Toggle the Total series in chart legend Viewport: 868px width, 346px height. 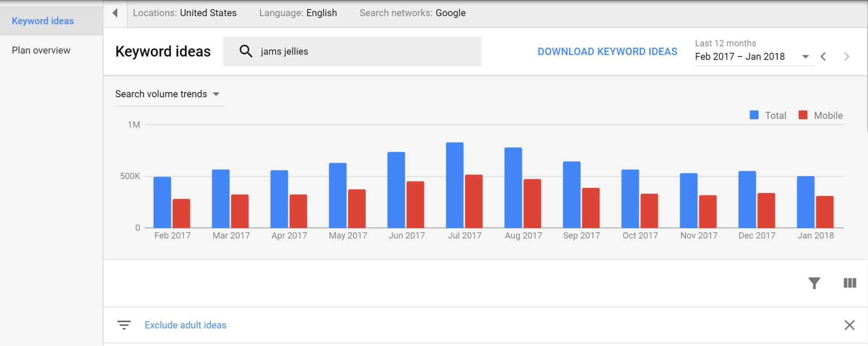pos(768,115)
